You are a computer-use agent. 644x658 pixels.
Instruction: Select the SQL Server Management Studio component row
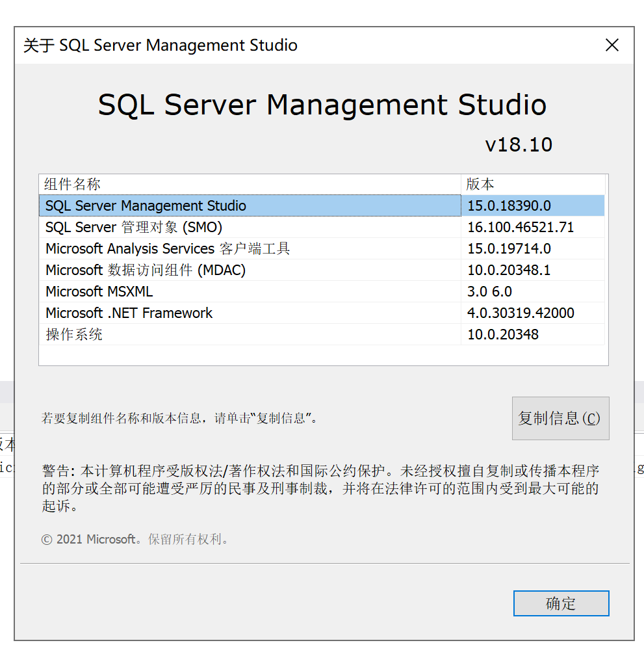tap(146, 206)
